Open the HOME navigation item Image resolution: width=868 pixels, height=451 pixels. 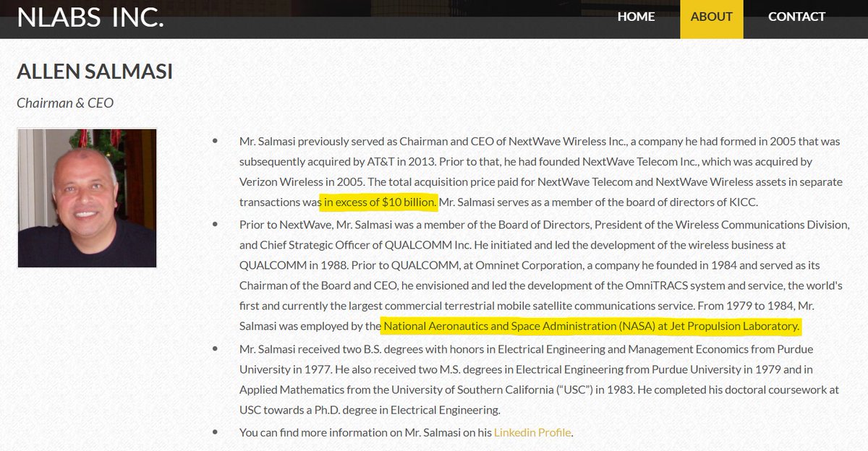click(636, 16)
